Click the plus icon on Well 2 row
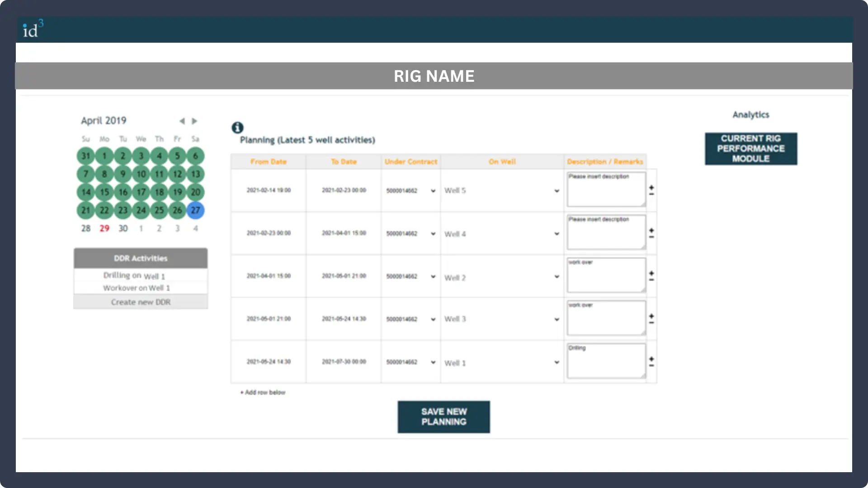Image resolution: width=868 pixels, height=488 pixels. coord(651,273)
